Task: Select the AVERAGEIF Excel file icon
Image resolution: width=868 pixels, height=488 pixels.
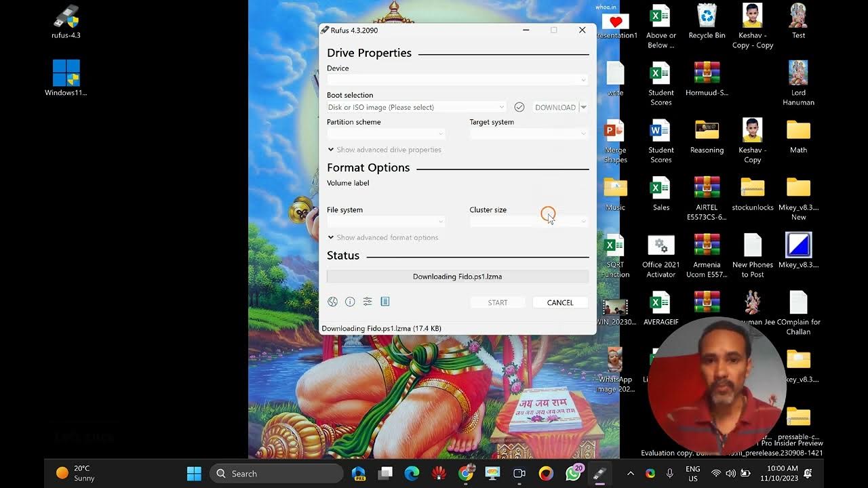Action: (x=660, y=309)
